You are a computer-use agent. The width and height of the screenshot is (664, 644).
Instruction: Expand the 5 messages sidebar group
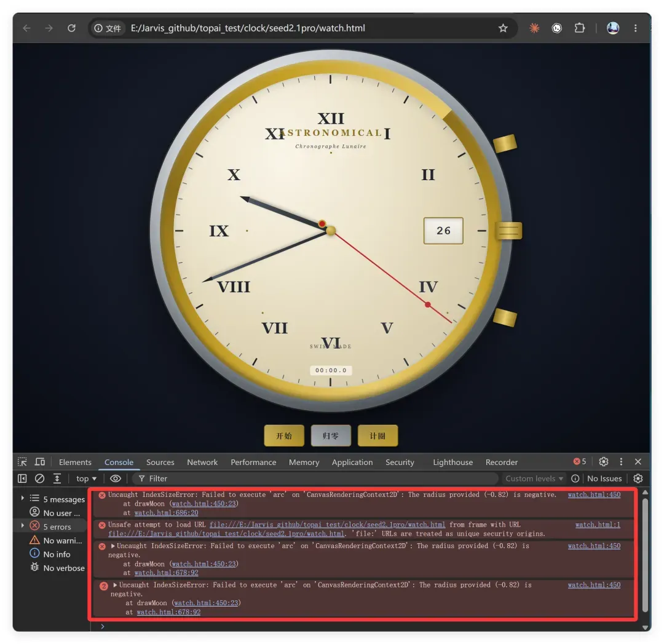[23, 498]
